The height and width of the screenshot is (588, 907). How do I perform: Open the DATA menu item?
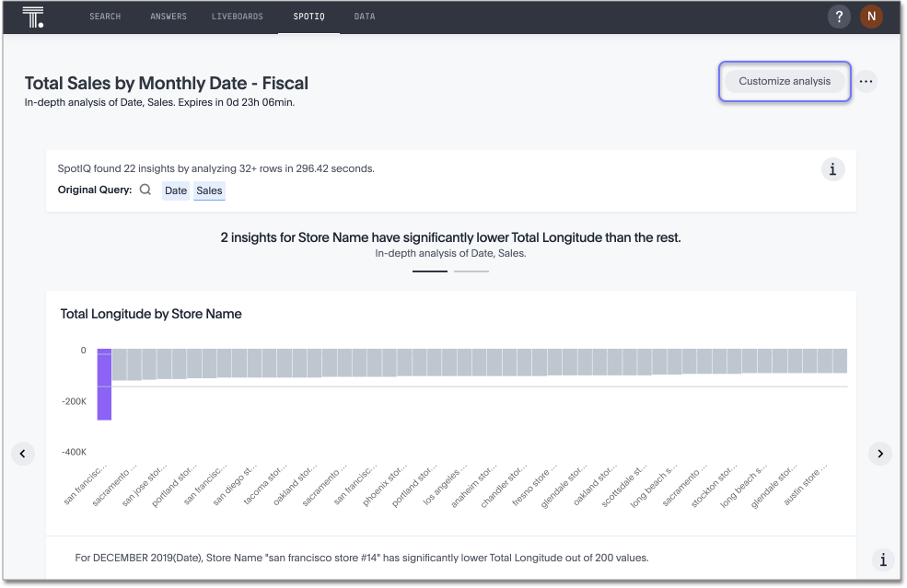point(364,16)
